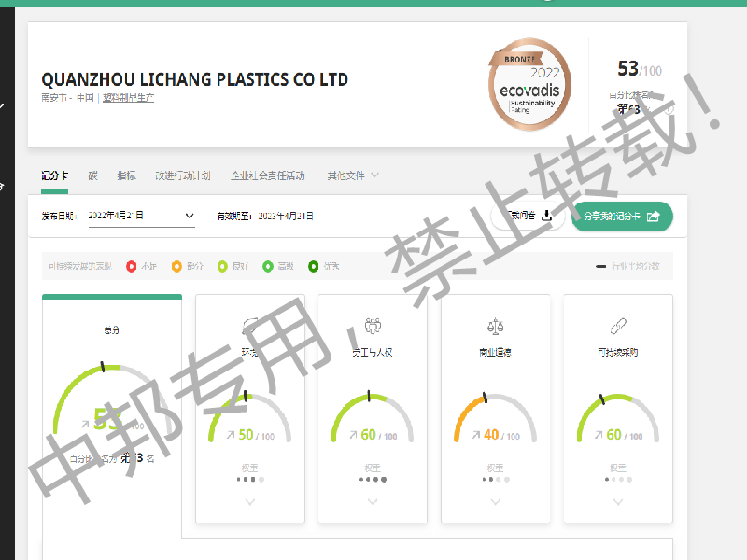Click the black dash industry average marker in legend

pyautogui.click(x=600, y=266)
